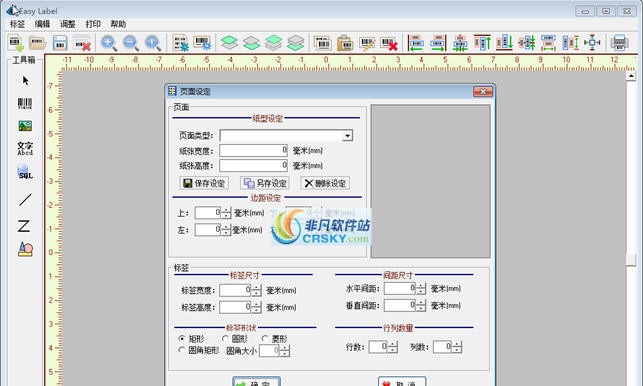Viewport: 643px width, 386px height.
Task: Click the delete label icon with red X
Action: (x=82, y=43)
